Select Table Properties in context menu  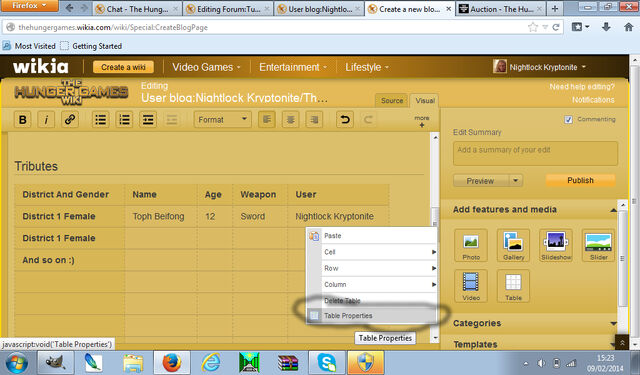point(372,316)
